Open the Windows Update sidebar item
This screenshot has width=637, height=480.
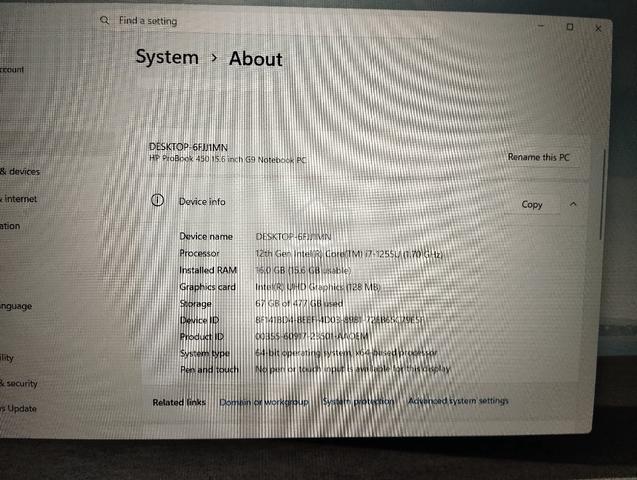(18, 409)
